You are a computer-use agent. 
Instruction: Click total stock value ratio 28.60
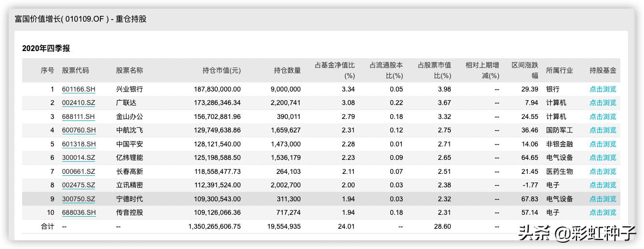coord(443,226)
